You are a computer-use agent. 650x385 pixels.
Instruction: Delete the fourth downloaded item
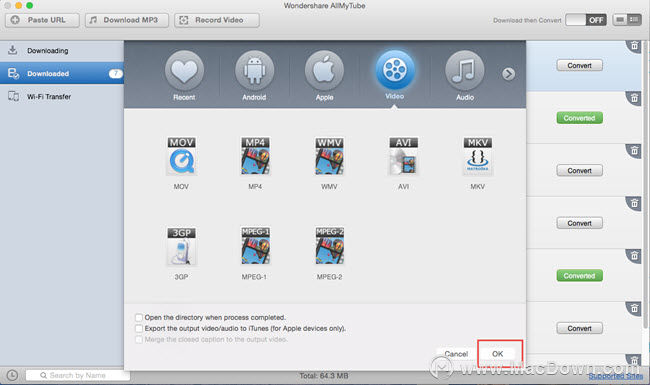tap(634, 203)
